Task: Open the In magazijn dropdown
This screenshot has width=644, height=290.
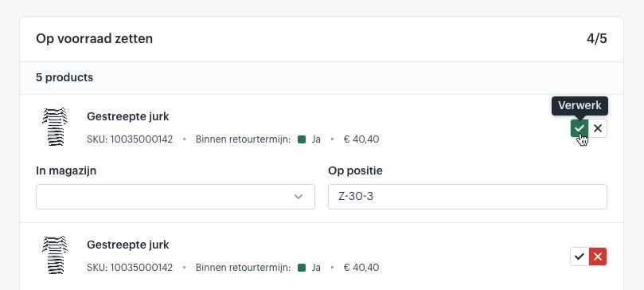Action: coord(175,197)
